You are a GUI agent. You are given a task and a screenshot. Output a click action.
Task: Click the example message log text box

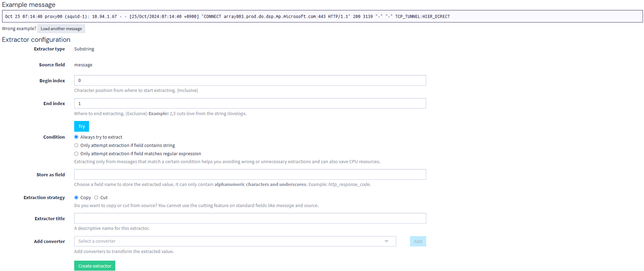[x=322, y=17]
